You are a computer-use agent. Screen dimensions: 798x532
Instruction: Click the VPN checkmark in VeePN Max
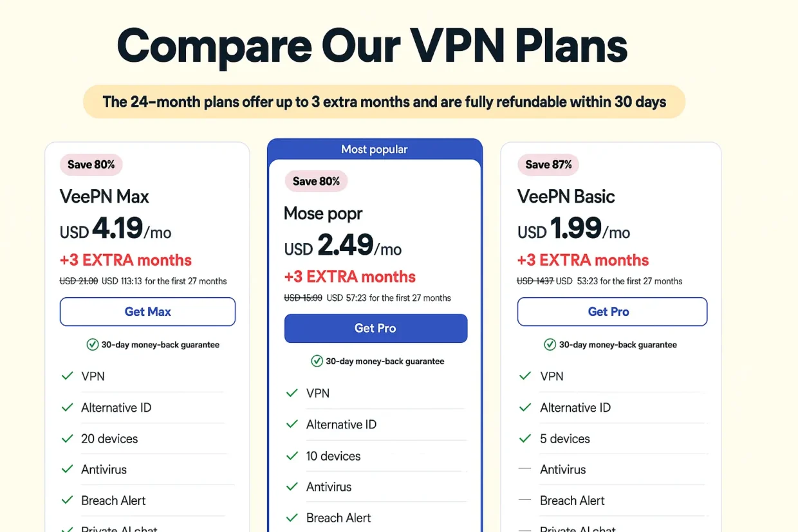[67, 376]
